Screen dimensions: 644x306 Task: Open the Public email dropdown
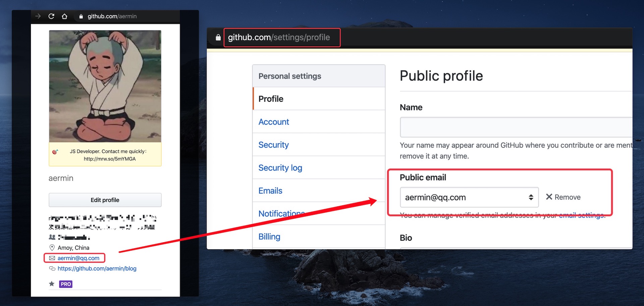pos(469,197)
